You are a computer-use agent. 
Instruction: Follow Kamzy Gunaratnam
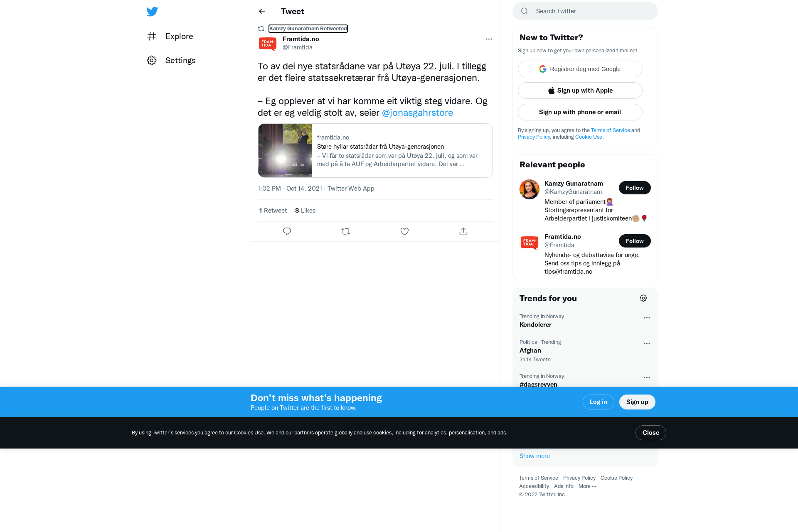click(635, 188)
